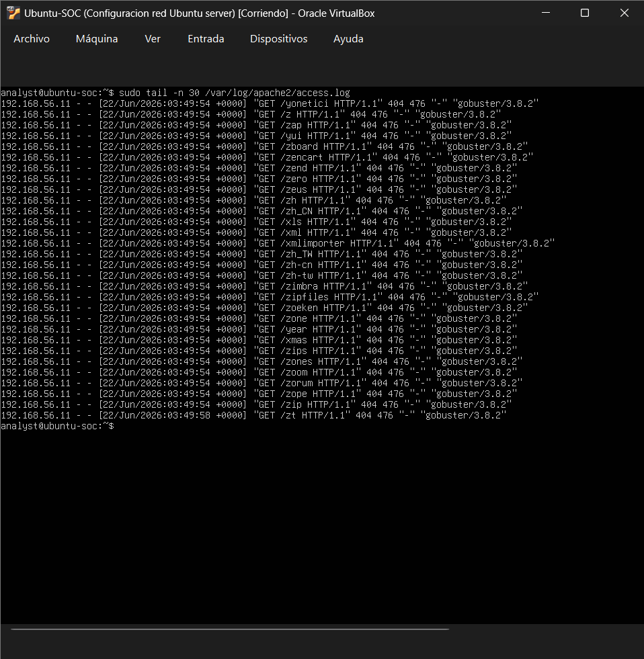The width and height of the screenshot is (644, 659).
Task: Click the log line with GET /zip HTTP/1.1
Action: [256, 404]
